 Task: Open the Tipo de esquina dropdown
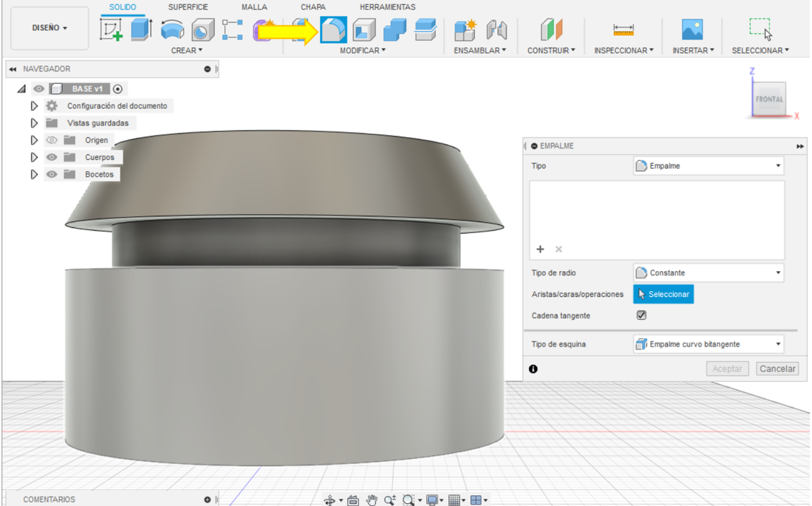(708, 344)
